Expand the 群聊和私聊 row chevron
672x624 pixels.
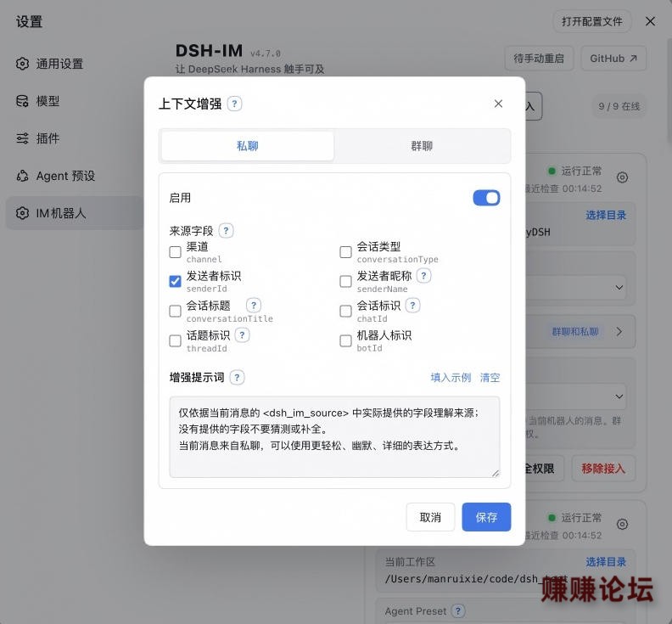[x=619, y=331]
